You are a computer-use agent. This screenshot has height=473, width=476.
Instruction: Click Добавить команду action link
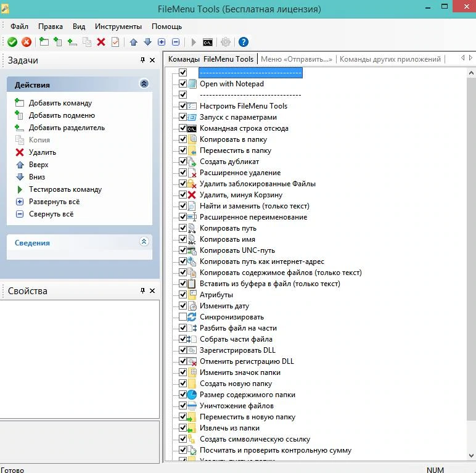60,103
